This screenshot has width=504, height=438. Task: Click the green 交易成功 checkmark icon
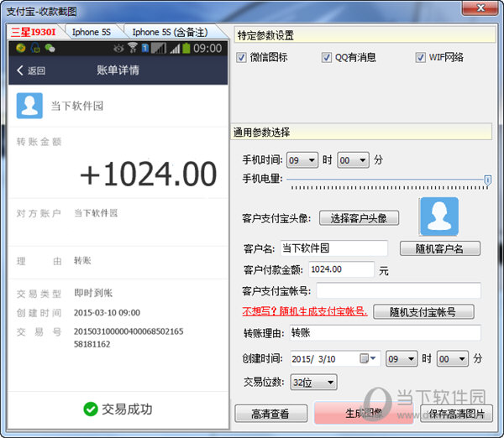coord(91,409)
